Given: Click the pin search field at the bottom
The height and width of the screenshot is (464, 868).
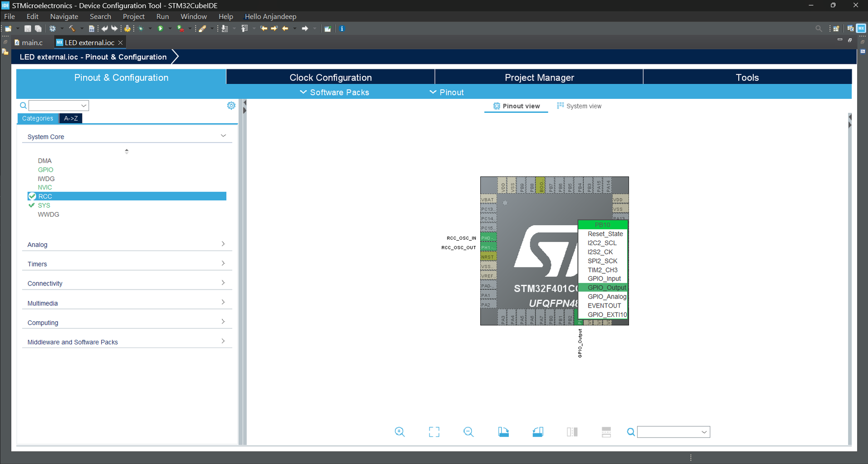Looking at the screenshot, I should pos(673,432).
